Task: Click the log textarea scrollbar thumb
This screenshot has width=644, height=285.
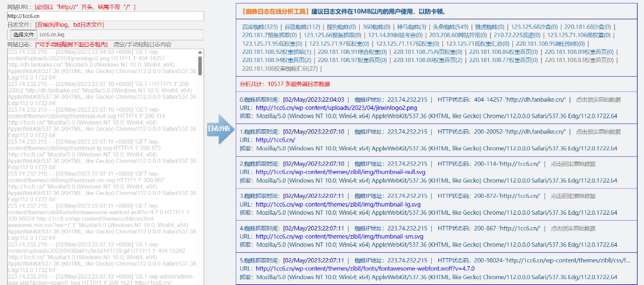Action: [x=200, y=66]
